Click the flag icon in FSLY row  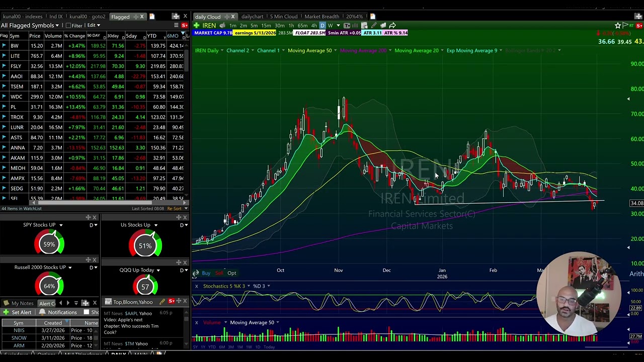4,66
